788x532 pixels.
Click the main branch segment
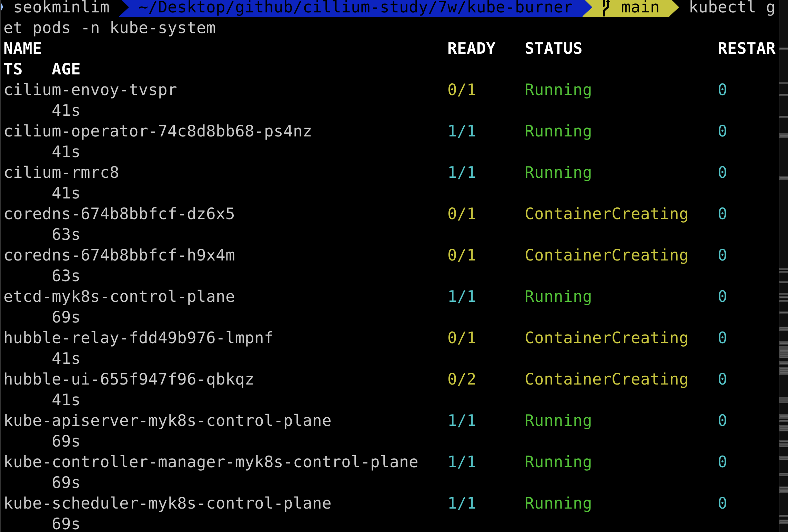coord(640,8)
